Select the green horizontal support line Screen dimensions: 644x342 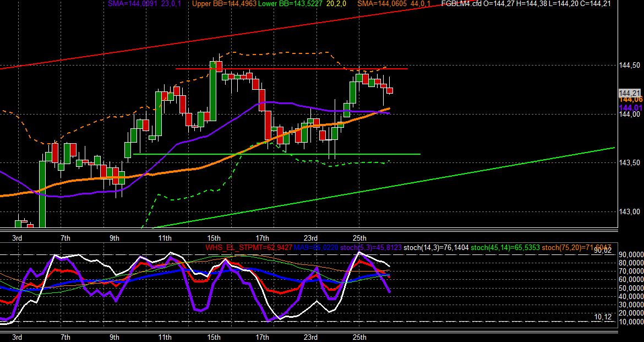click(277, 154)
